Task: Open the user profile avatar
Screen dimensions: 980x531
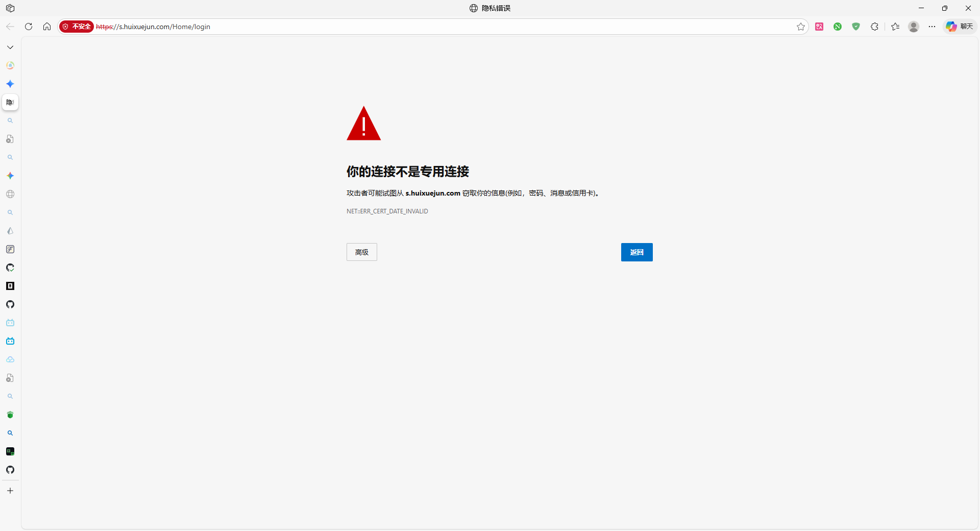Action: 914,27
